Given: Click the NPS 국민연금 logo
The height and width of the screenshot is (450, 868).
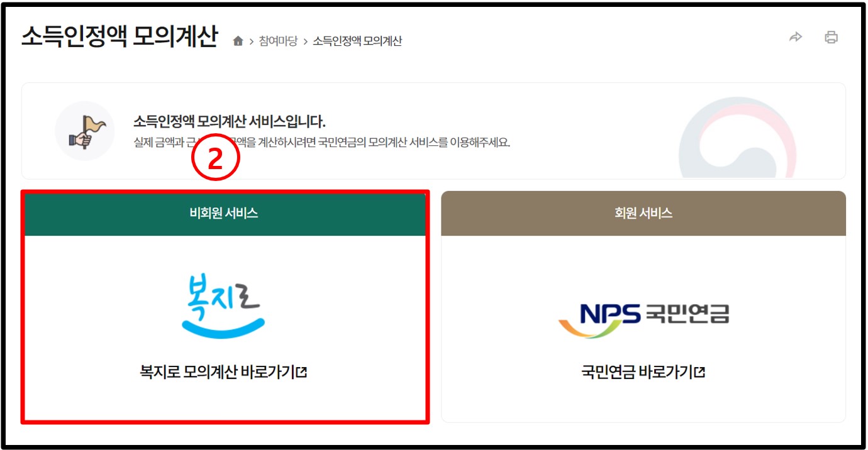Looking at the screenshot, I should tap(643, 320).
